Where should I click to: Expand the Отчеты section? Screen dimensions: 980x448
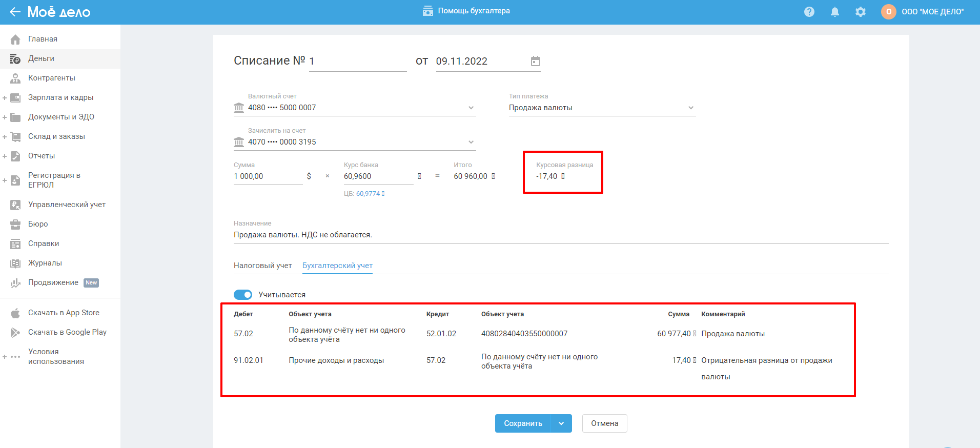pos(5,156)
